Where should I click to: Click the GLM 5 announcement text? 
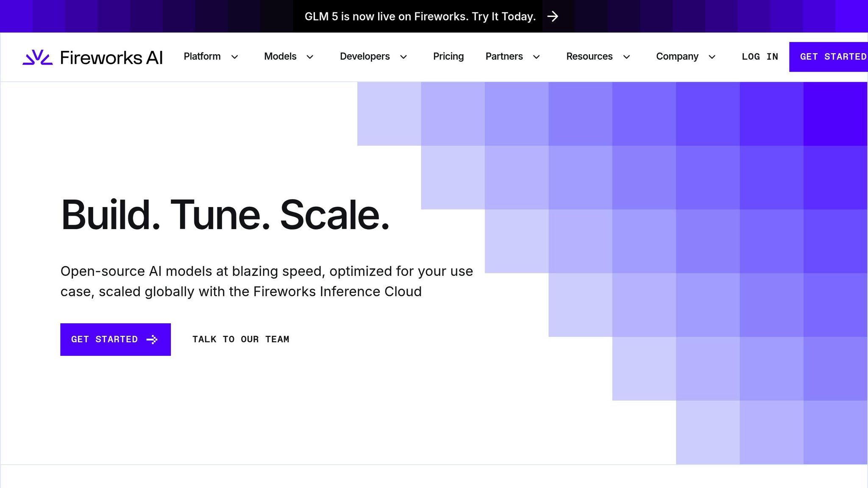(x=420, y=17)
